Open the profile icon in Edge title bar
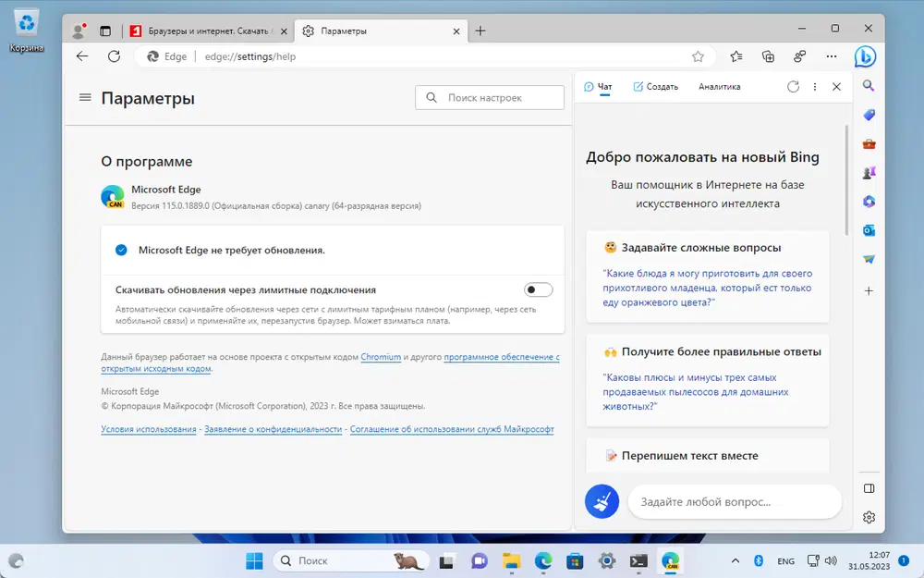Image resolution: width=924 pixels, height=578 pixels. [79, 31]
